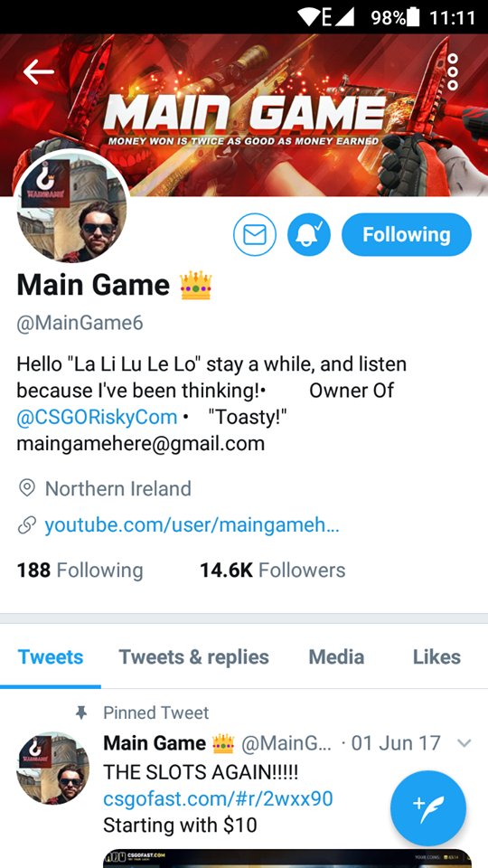Viewport: 488px width, 868px height.
Task: Toggle the Following button
Action: click(x=407, y=235)
